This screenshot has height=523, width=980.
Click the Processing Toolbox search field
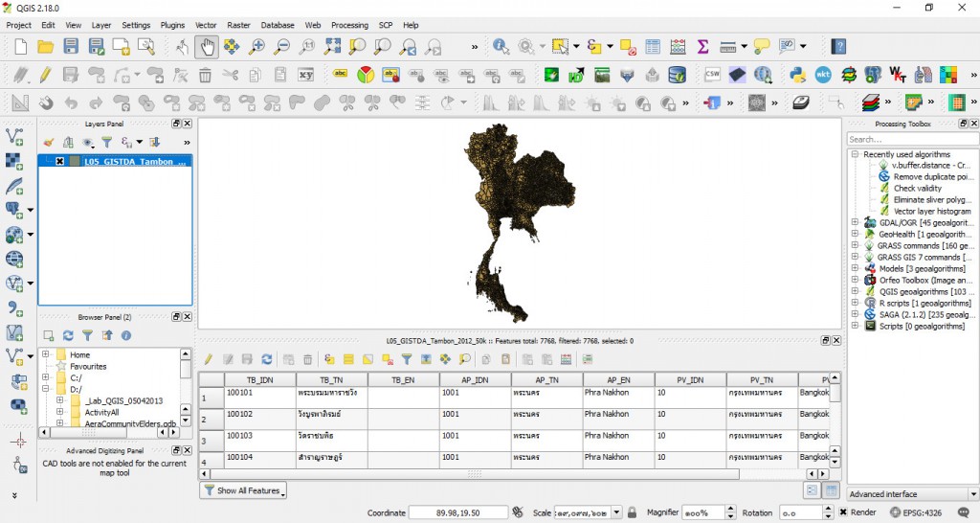pyautogui.click(x=910, y=140)
